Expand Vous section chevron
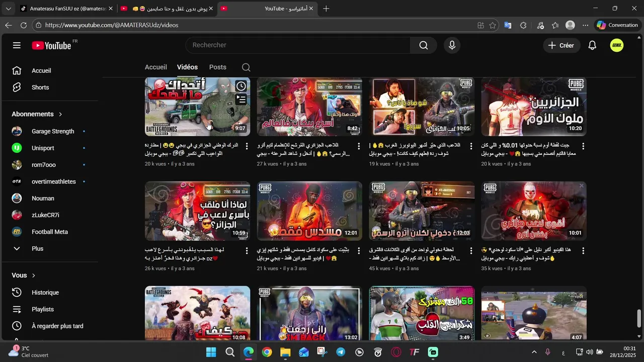The image size is (644, 362). pyautogui.click(x=34, y=276)
